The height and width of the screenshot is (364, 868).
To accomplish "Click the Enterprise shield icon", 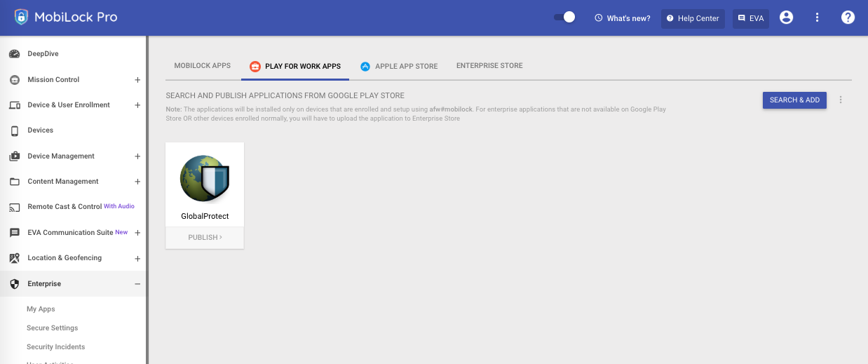I will click(15, 284).
